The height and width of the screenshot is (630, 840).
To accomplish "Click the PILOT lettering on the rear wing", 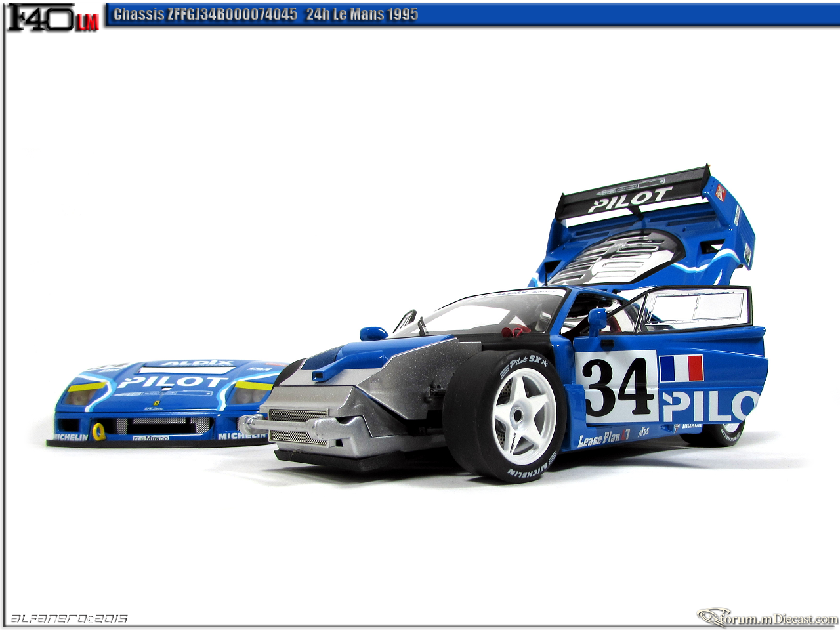I will tap(629, 199).
